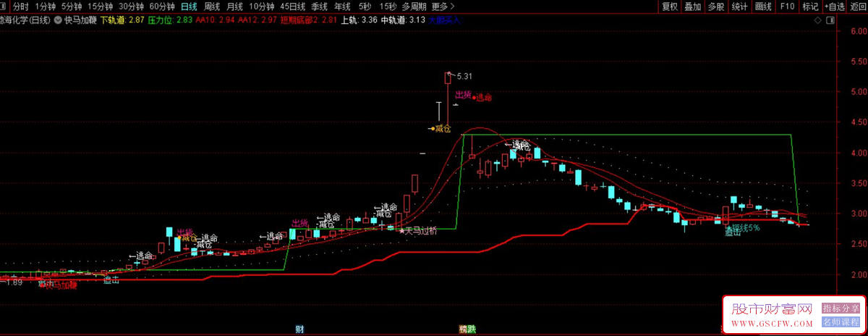Add stock with +自选 button
The height and width of the screenshot is (336, 868).
(833, 7)
